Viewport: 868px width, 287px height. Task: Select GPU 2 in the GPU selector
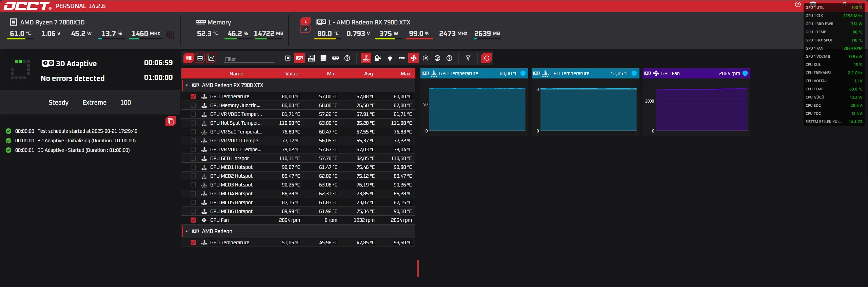tap(305, 30)
